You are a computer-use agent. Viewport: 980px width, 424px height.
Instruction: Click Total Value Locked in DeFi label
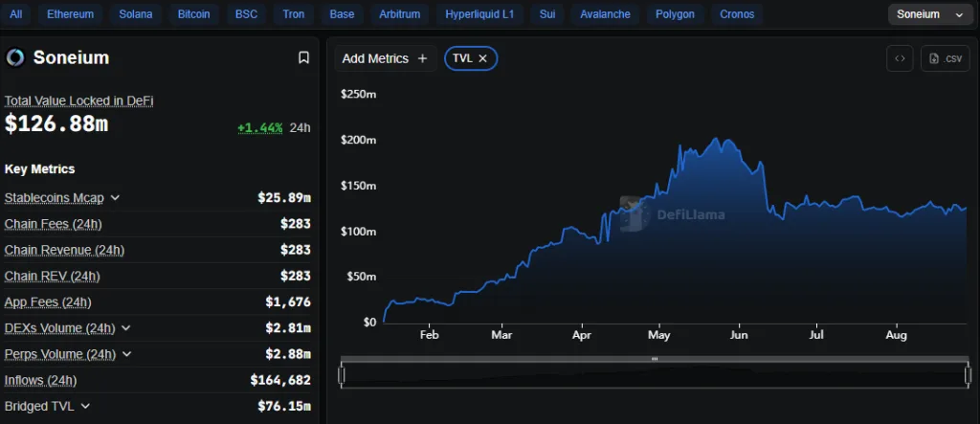[78, 100]
